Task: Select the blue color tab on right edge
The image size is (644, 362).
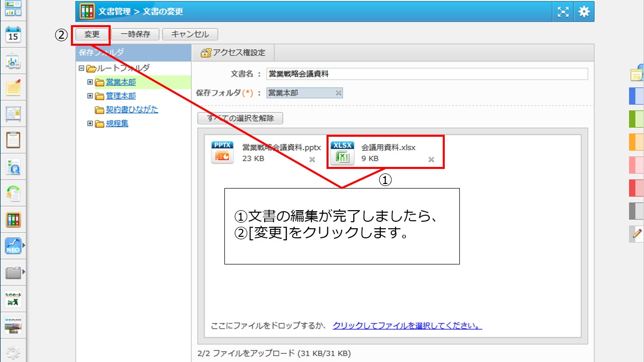Action: [x=637, y=96]
